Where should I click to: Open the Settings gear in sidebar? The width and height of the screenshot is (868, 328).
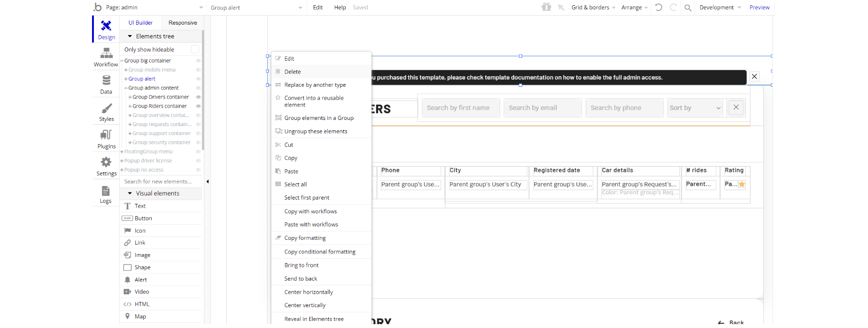click(106, 166)
